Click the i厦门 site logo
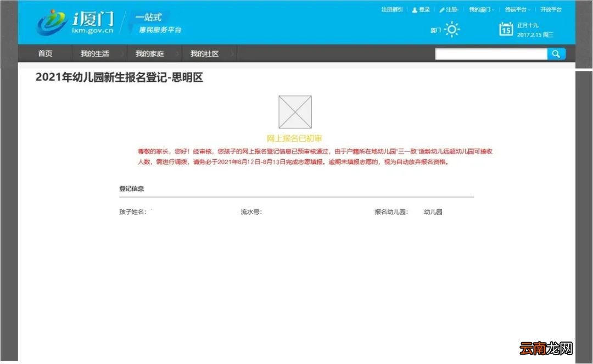The width and height of the screenshot is (593, 364). coord(76,23)
